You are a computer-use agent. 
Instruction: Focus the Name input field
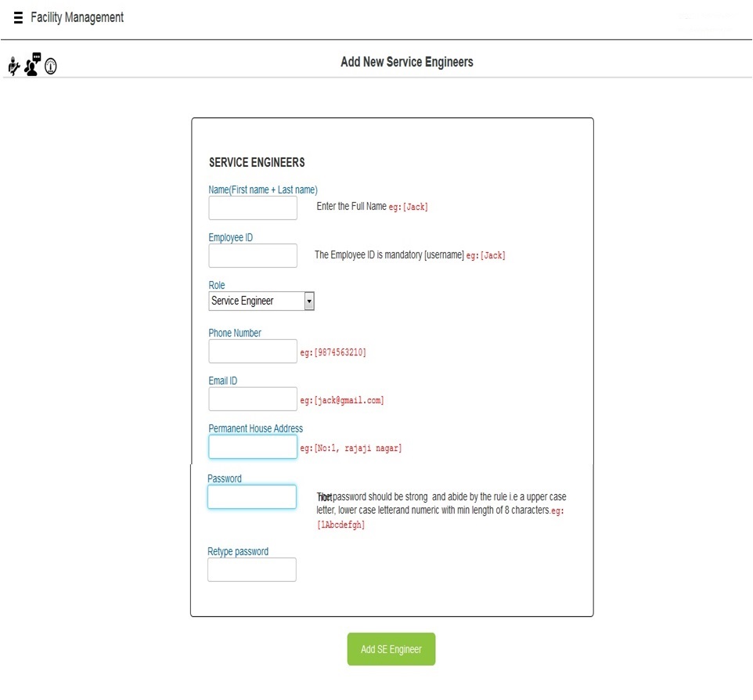tap(253, 208)
